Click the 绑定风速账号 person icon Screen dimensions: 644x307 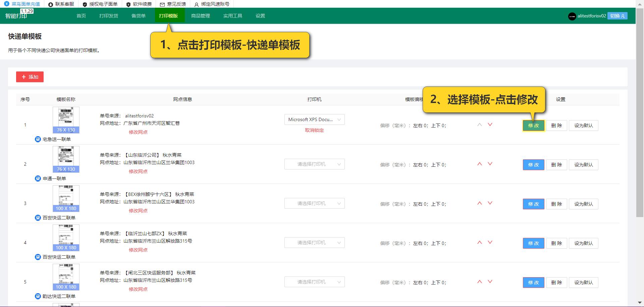pyautogui.click(x=196, y=4)
